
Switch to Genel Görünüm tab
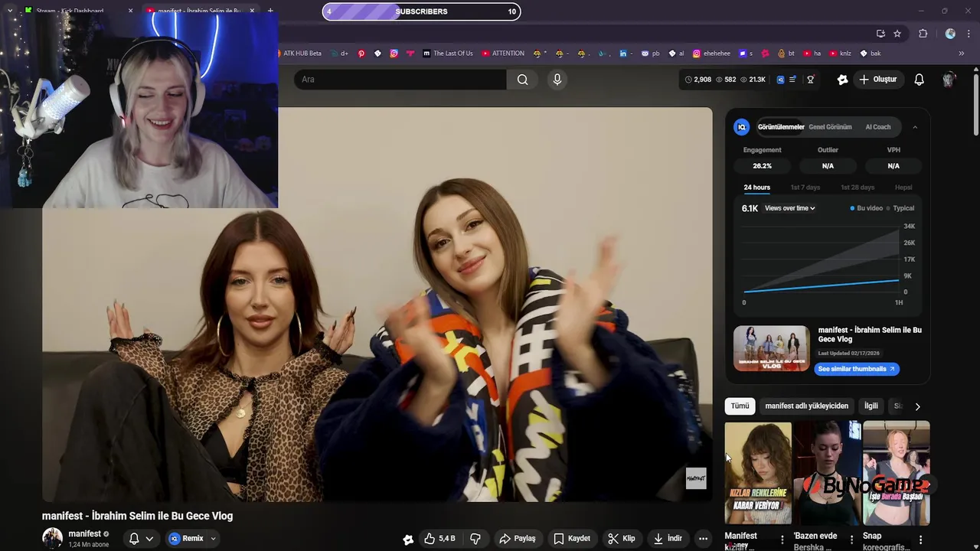(830, 127)
